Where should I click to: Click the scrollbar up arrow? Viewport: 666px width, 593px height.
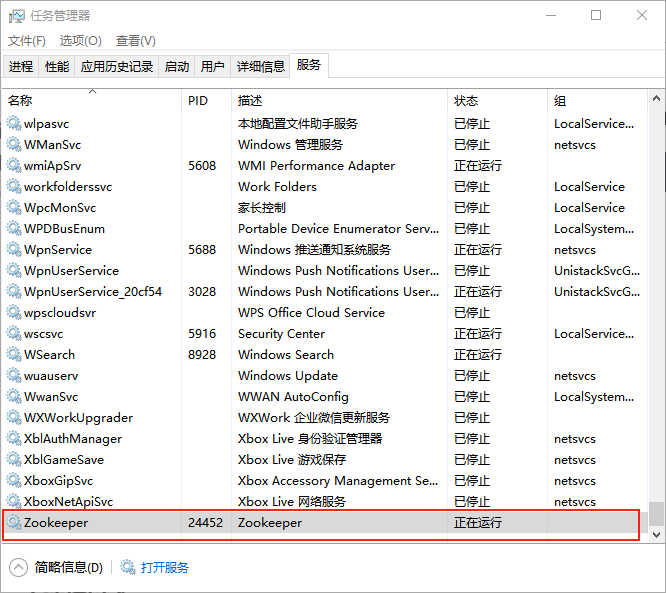[656, 99]
